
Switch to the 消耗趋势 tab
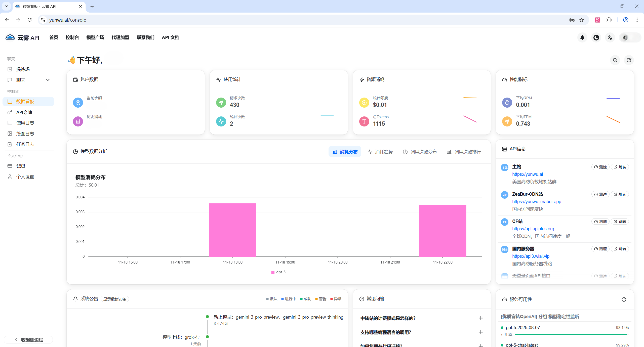(x=380, y=152)
